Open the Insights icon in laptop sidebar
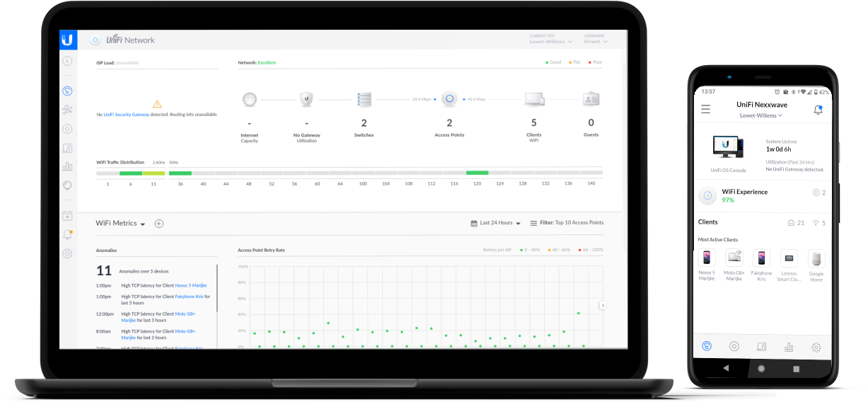 click(67, 185)
